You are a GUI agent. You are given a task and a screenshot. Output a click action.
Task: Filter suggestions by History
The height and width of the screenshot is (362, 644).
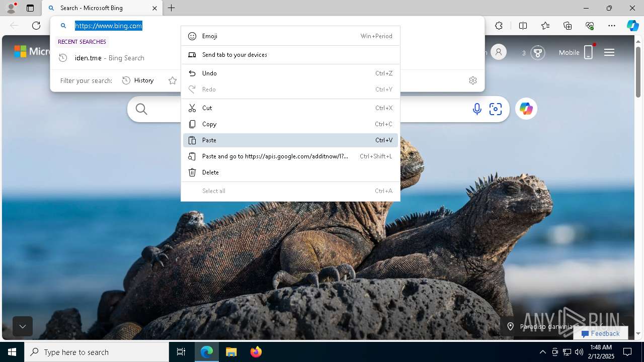point(138,80)
